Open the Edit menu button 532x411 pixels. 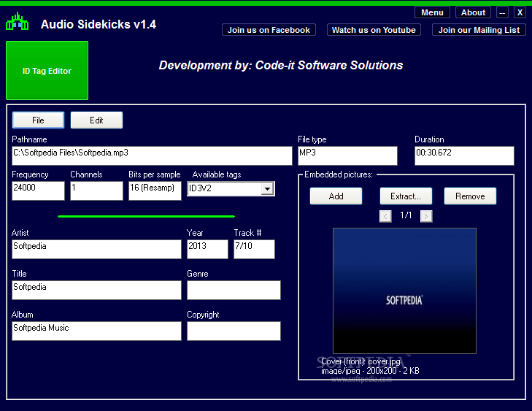[96, 120]
